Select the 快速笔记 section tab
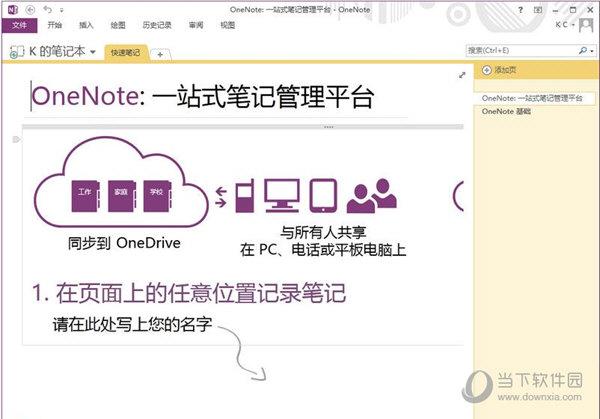Screen dimensions: 600x419 (125, 53)
